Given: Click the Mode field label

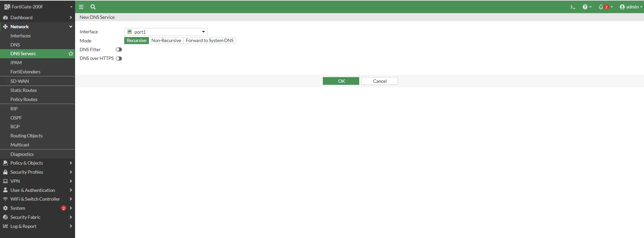Looking at the screenshot, I should coord(86,41).
